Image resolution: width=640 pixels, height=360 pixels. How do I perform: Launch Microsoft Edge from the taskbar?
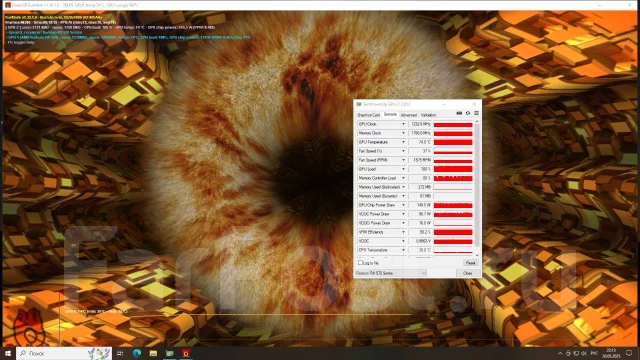137,353
